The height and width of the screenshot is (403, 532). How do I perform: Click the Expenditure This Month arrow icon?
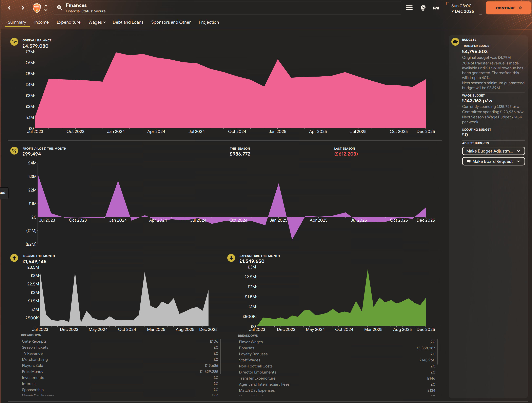click(231, 258)
